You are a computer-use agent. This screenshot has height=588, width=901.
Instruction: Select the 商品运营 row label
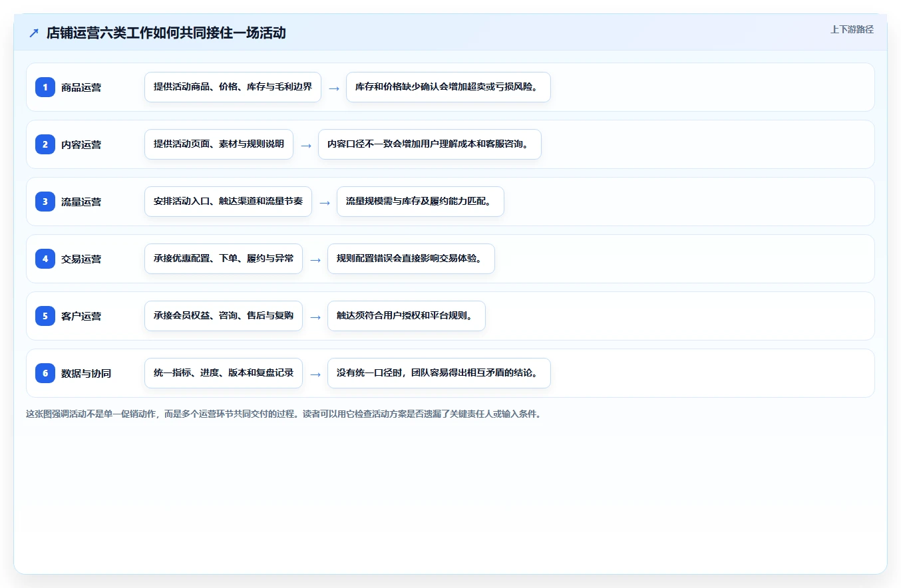(81, 87)
